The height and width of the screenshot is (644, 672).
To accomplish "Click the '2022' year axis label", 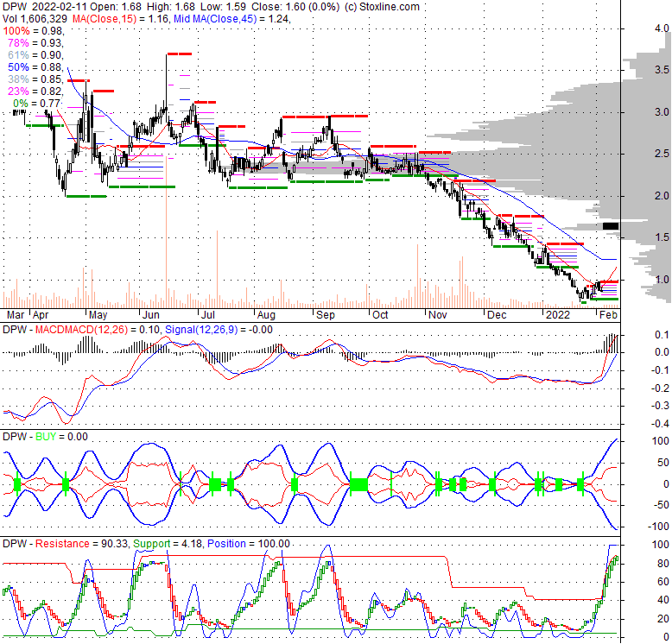I will click(x=558, y=315).
